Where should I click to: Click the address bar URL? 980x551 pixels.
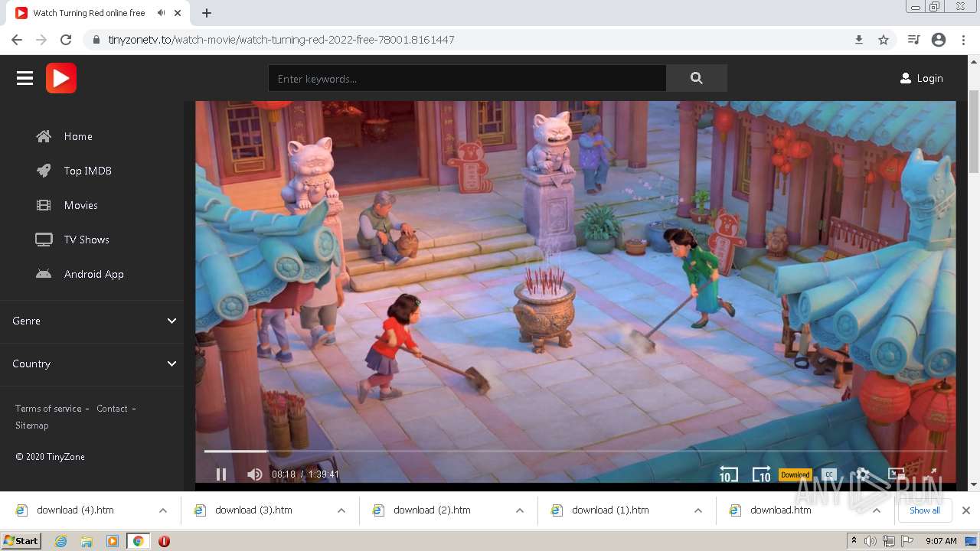pos(282,40)
